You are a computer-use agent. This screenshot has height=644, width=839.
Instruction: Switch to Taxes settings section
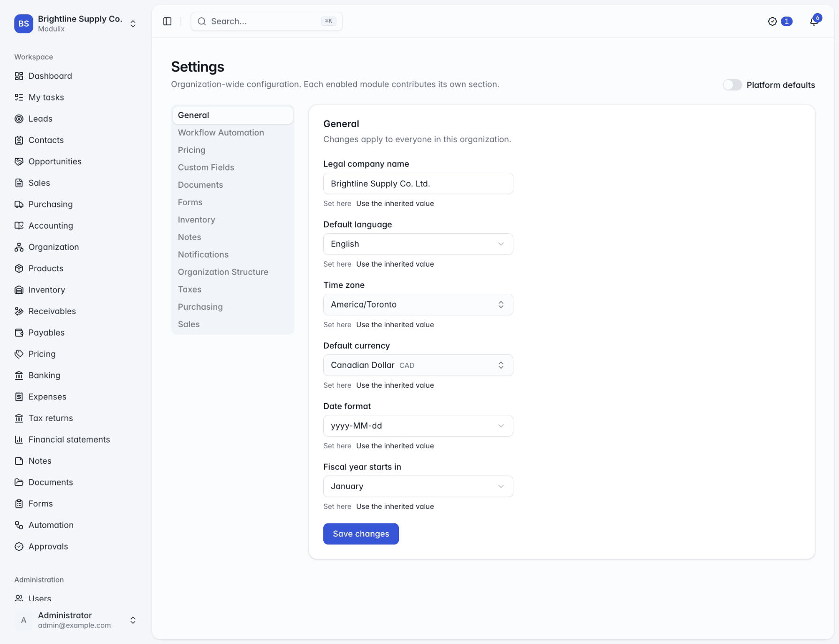233,290
